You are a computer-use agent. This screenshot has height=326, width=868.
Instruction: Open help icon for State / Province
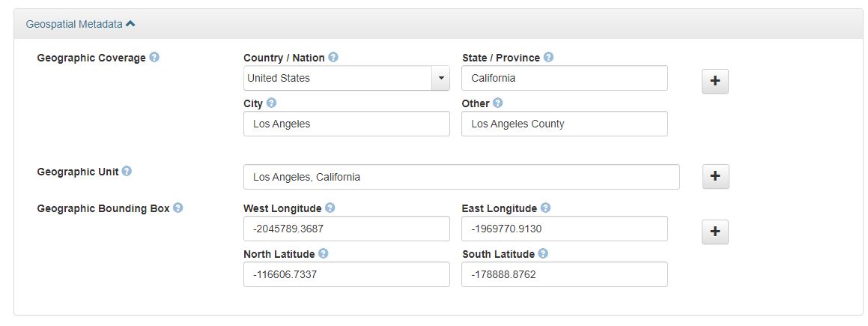548,57
